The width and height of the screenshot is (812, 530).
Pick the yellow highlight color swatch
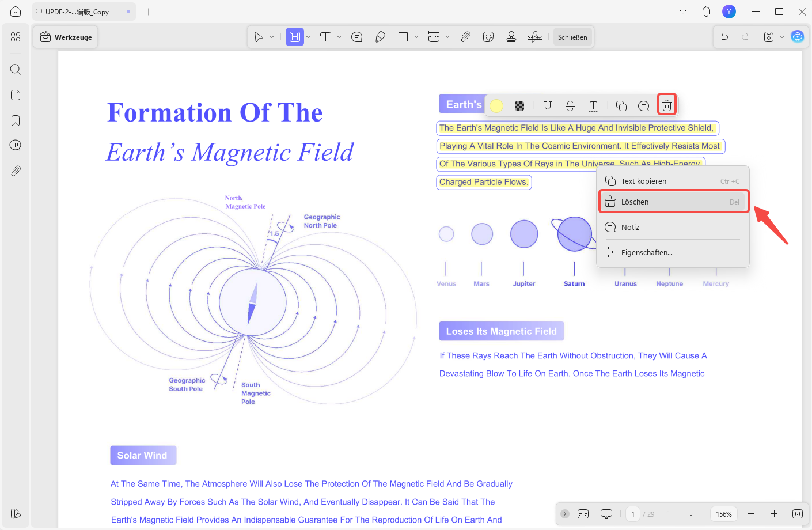(x=496, y=105)
